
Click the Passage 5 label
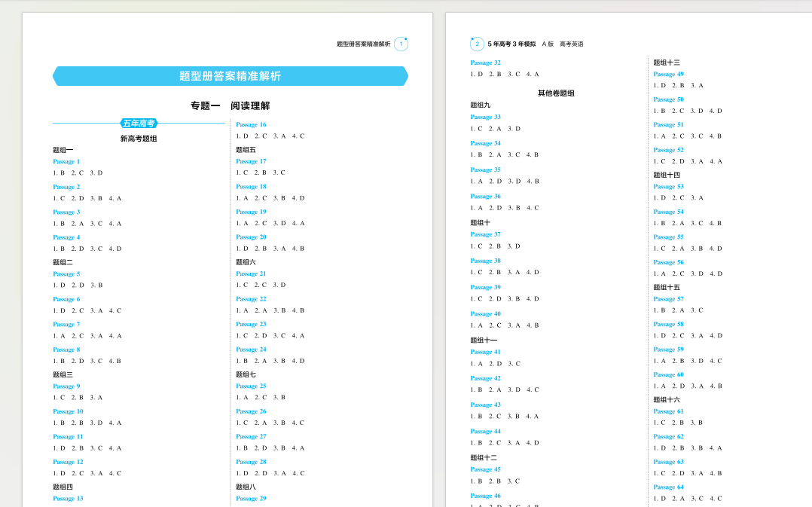(x=66, y=274)
